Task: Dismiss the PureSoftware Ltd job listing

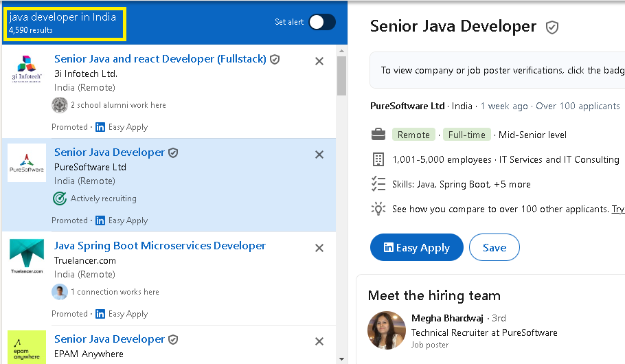Action: (x=319, y=155)
